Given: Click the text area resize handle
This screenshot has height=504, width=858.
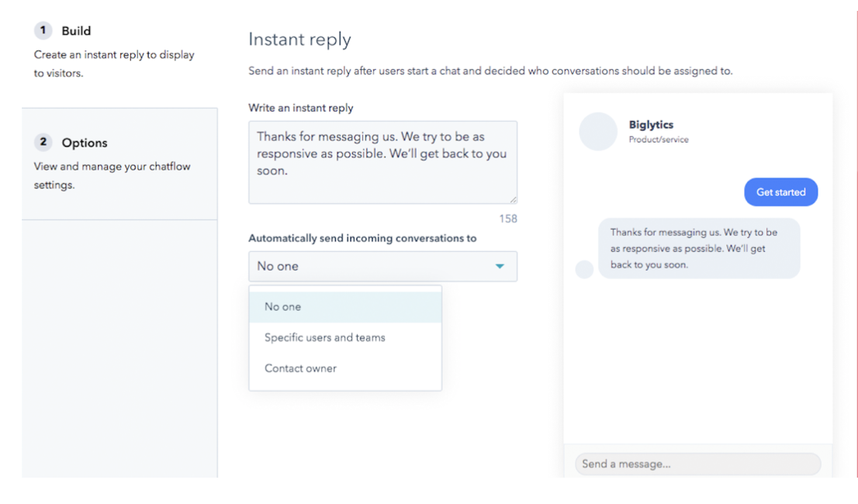Looking at the screenshot, I should [513, 199].
